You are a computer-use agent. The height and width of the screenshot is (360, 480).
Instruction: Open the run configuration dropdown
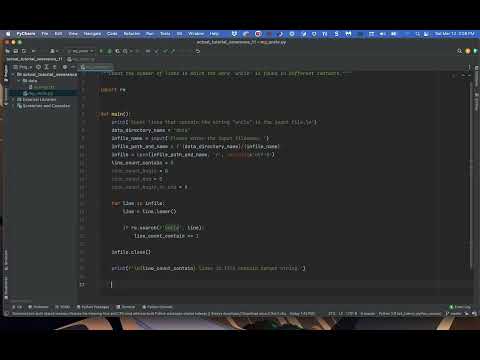(x=81, y=51)
